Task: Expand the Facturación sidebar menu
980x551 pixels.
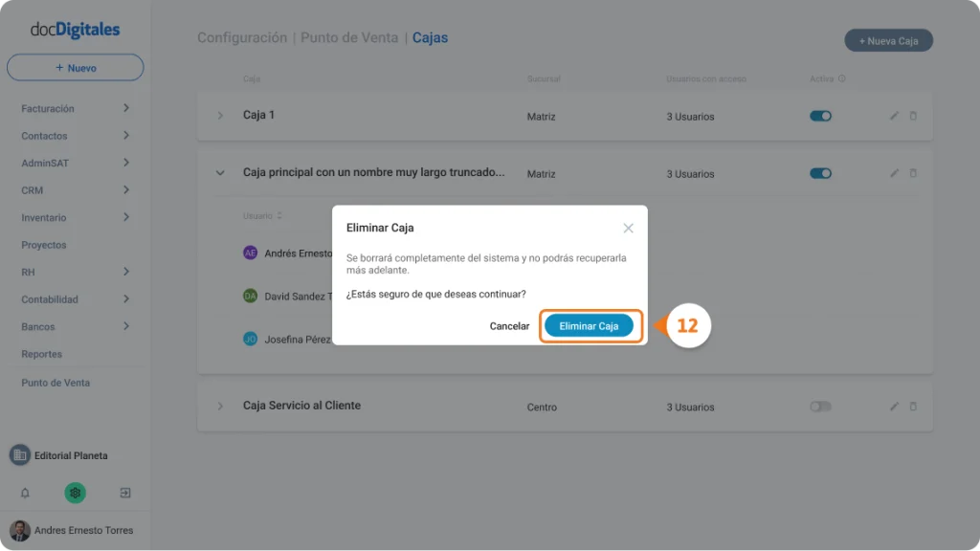Action: tap(75, 108)
